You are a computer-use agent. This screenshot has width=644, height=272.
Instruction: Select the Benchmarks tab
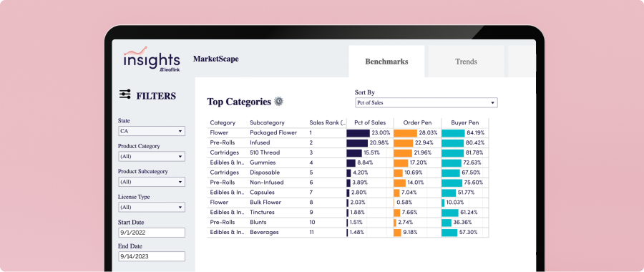(x=386, y=62)
